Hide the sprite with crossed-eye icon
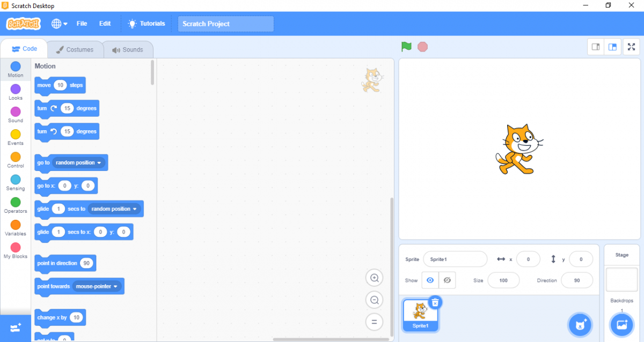Screen dimensions: 644x342 [447, 280]
